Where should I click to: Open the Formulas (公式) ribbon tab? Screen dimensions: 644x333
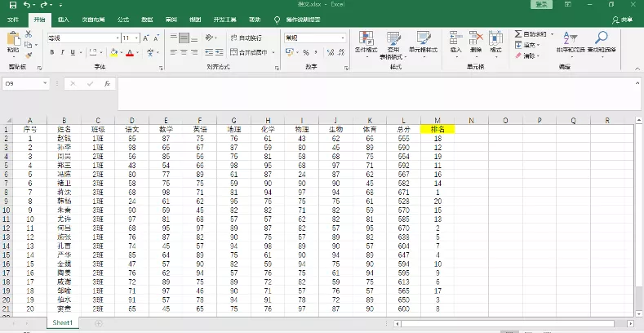tap(123, 19)
